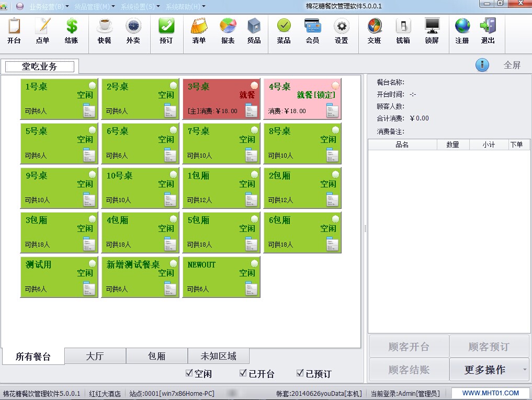Screen dimensions: 532x400
Task: Toggle the 已开台 filter checkbox
Action: (243, 373)
